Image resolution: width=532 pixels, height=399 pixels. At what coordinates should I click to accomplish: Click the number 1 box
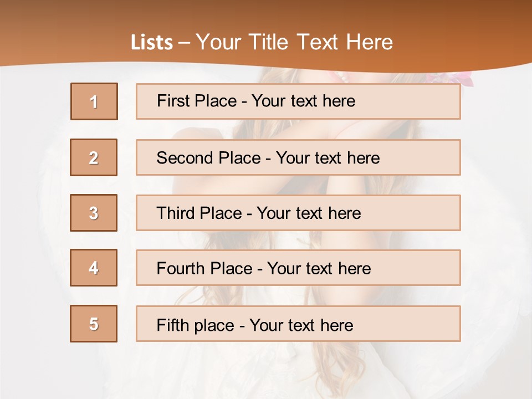pos(94,101)
